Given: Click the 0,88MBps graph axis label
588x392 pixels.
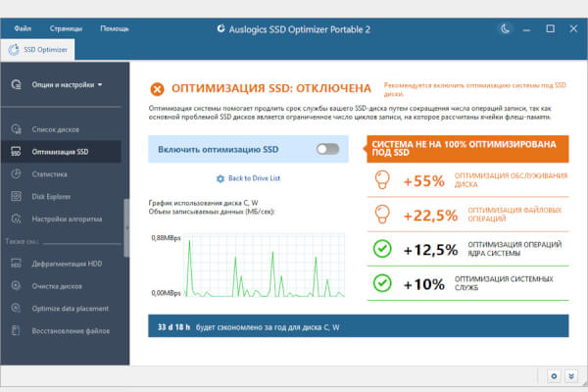Looking at the screenshot, I should [166, 238].
